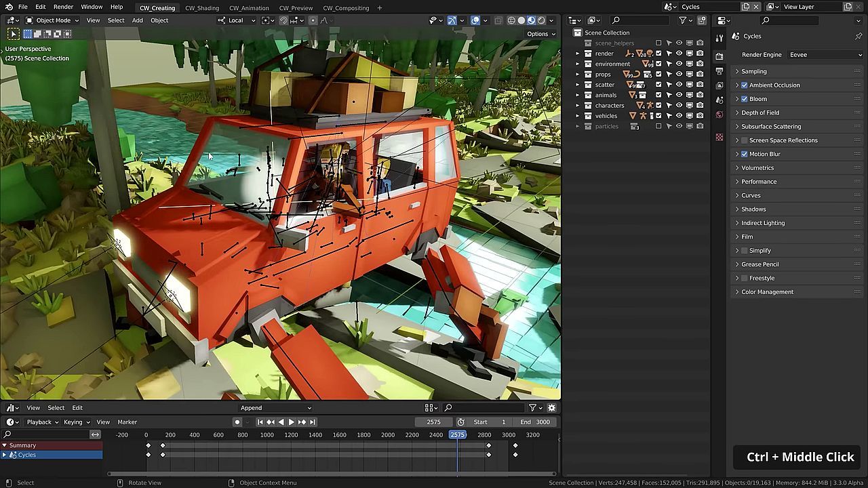Click the viewport Options button
Viewport: 868px width, 488px height.
click(540, 34)
